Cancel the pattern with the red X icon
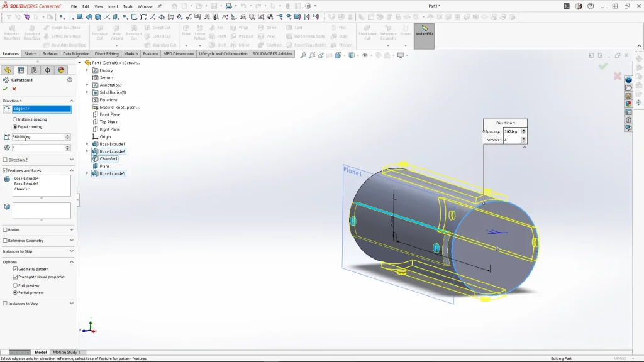Image resolution: width=644 pixels, height=362 pixels. point(14,89)
